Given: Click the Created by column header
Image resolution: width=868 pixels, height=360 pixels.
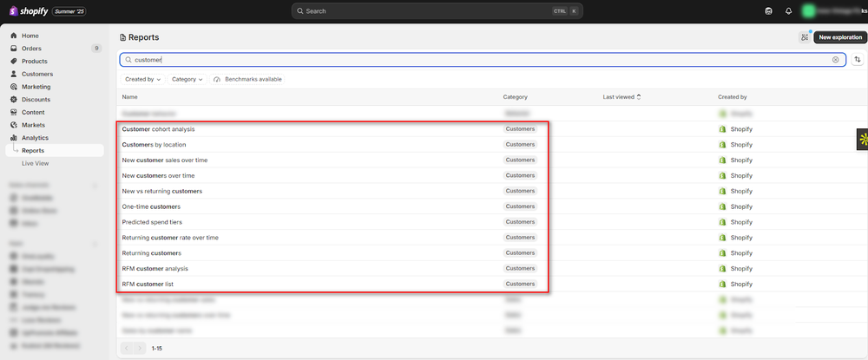Looking at the screenshot, I should pyautogui.click(x=733, y=97).
